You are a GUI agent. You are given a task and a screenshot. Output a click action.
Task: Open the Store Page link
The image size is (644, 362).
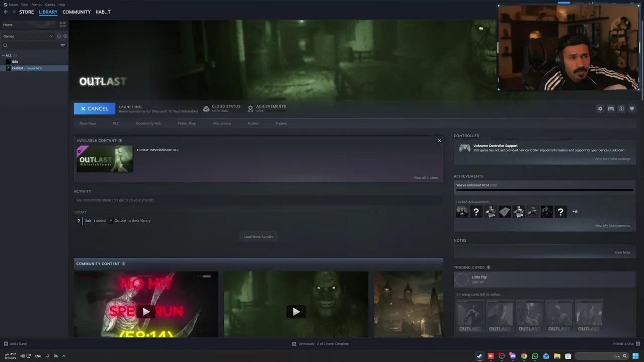tap(88, 123)
